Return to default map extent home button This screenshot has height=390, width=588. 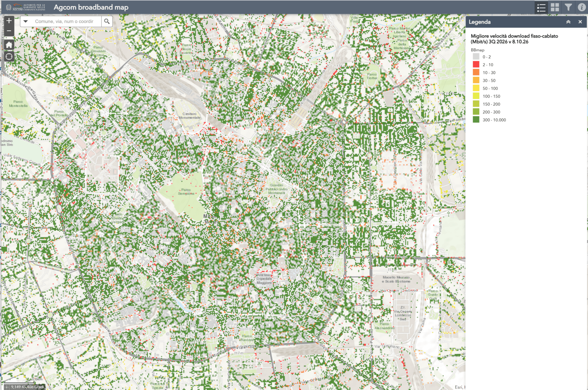tap(9, 45)
